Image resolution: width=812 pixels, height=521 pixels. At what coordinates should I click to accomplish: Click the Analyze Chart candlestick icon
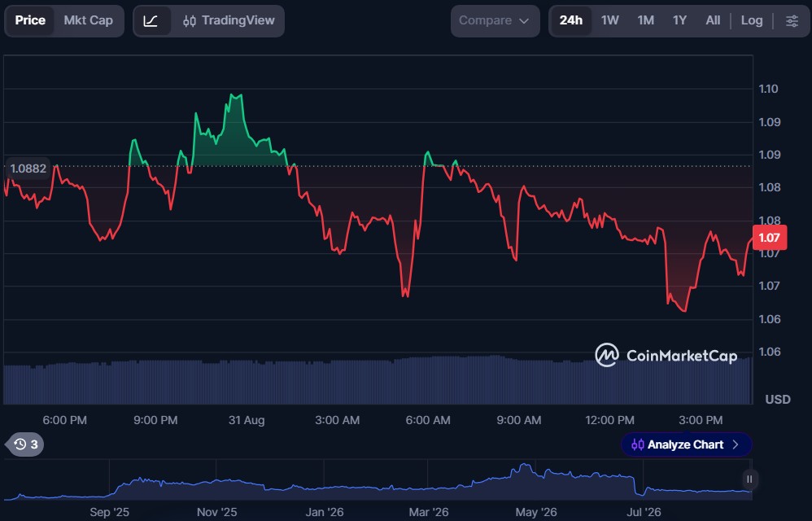pyautogui.click(x=638, y=444)
